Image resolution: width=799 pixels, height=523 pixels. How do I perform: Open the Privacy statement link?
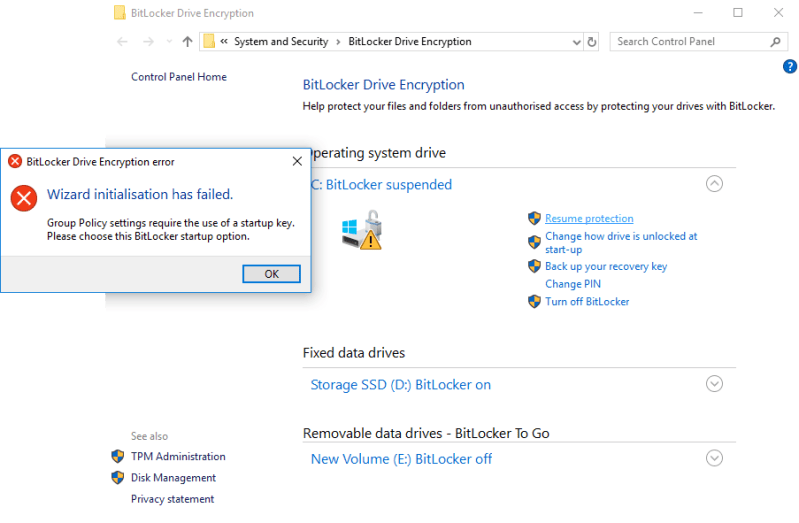(172, 499)
